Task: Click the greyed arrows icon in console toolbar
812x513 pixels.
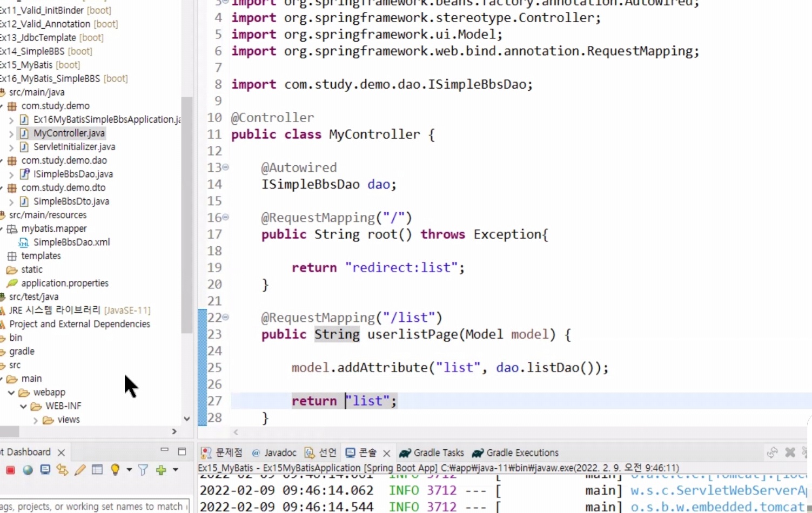Action: [772, 453]
